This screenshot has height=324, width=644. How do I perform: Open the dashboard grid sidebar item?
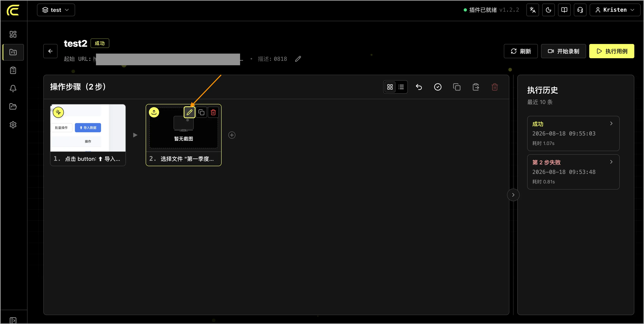(13, 34)
